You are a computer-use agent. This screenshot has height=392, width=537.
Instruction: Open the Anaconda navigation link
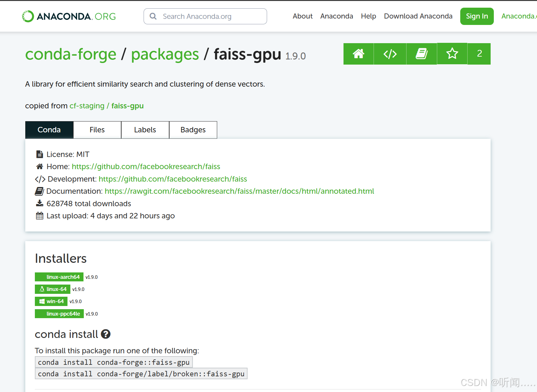[337, 16]
